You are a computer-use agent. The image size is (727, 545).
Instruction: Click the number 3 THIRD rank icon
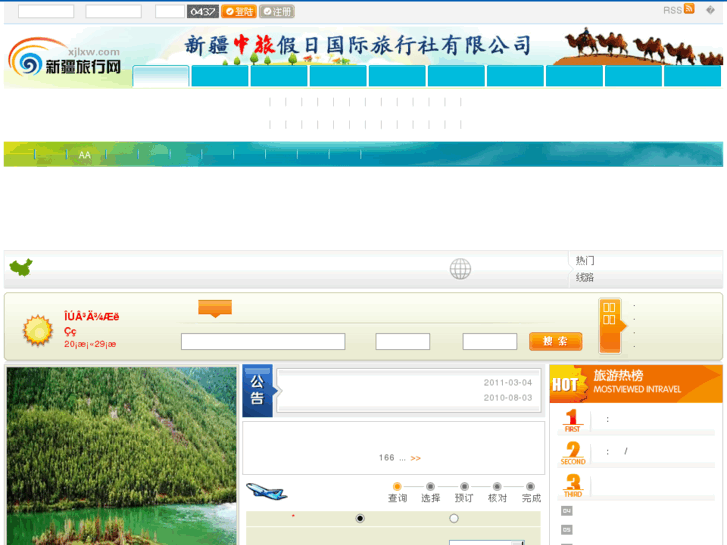click(573, 485)
